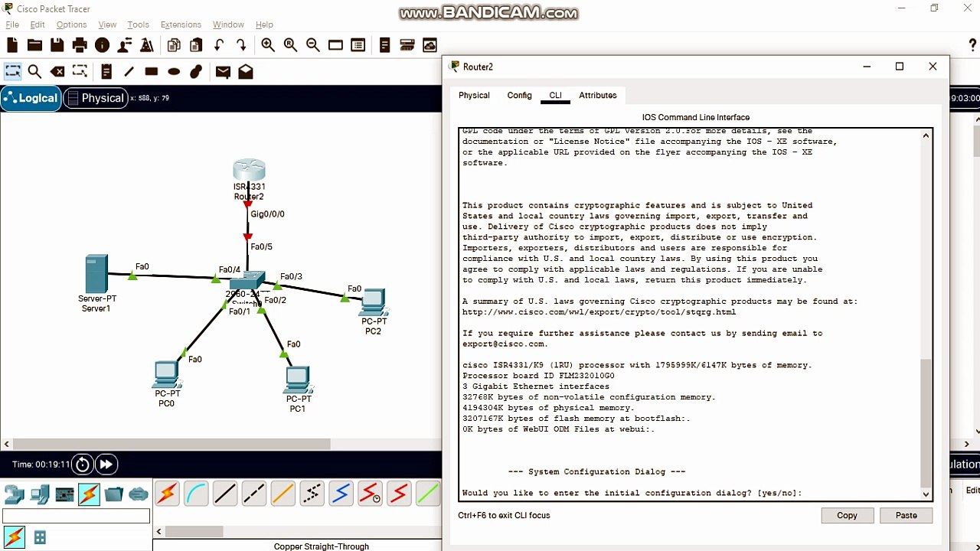Viewport: 980px width, 551px height.
Task: Choose Copper Straight-Through black cable
Action: click(225, 494)
